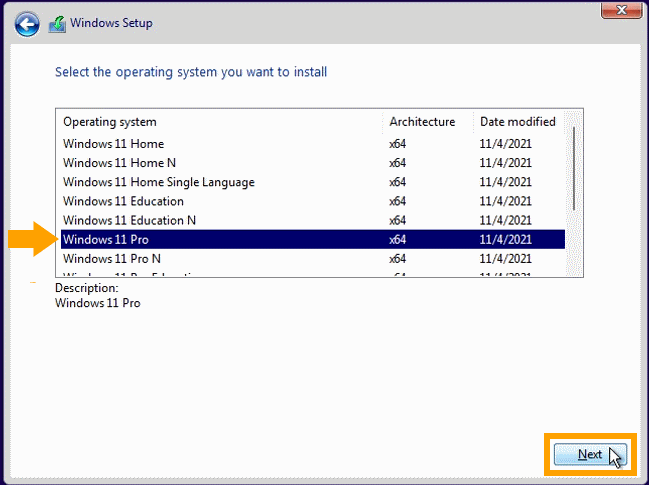Click date 11/4/2021 in Windows 11 Pro N row
649x485 pixels.
(x=505, y=259)
